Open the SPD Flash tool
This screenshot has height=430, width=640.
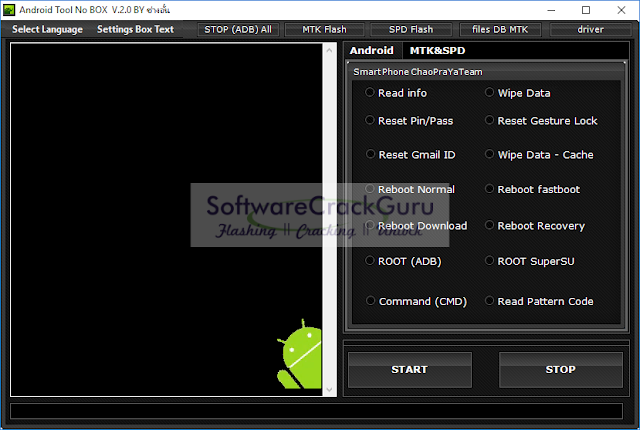(x=411, y=29)
